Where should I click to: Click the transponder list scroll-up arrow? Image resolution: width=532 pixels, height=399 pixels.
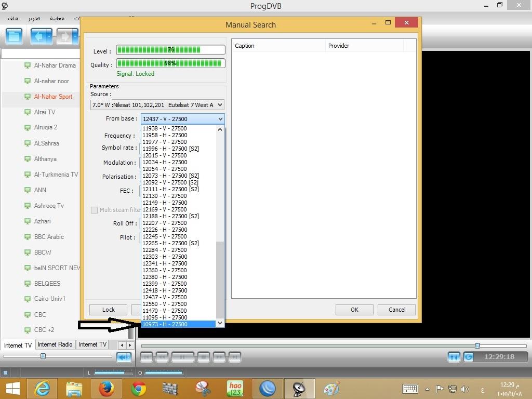[220, 129]
